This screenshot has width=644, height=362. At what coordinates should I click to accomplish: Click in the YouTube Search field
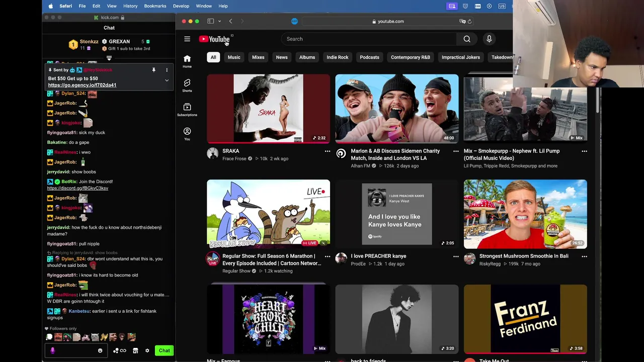click(369, 39)
